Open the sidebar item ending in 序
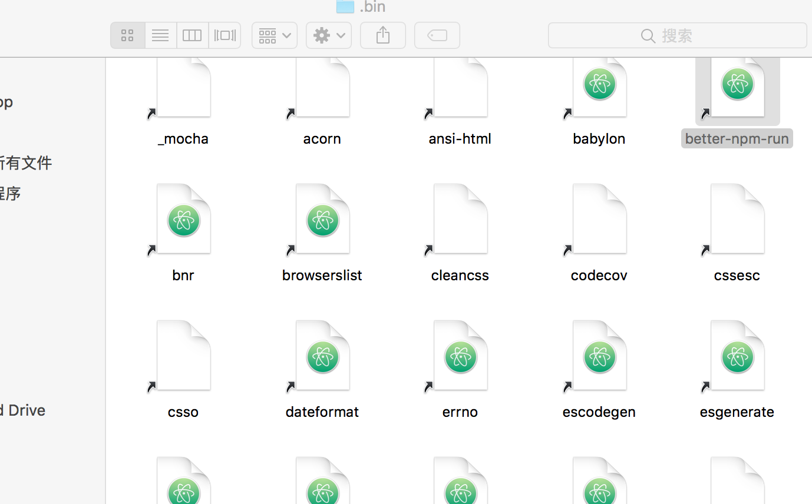812x504 pixels. click(11, 193)
